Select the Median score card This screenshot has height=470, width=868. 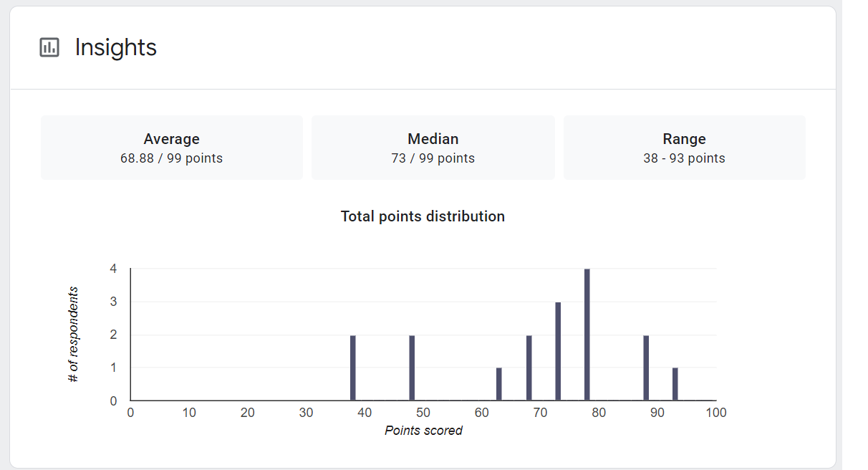click(x=433, y=148)
